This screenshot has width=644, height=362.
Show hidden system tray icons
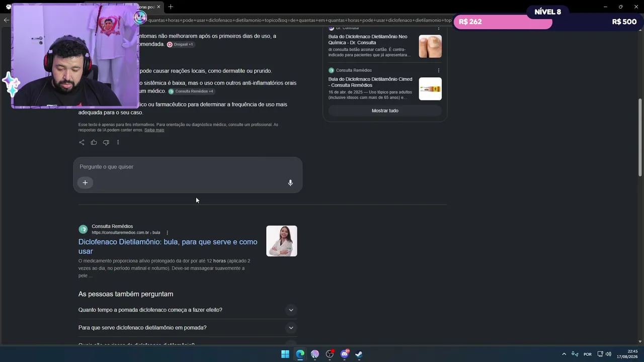(564, 354)
